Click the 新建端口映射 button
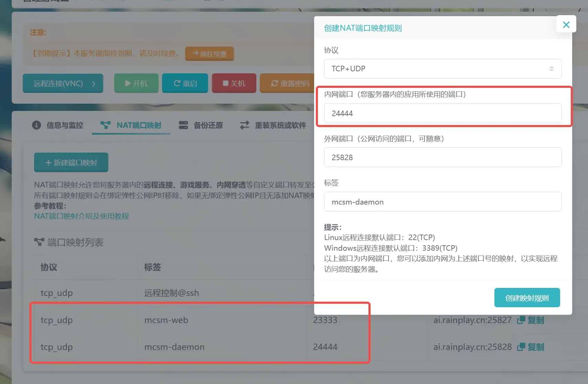588x384 pixels. [71, 163]
